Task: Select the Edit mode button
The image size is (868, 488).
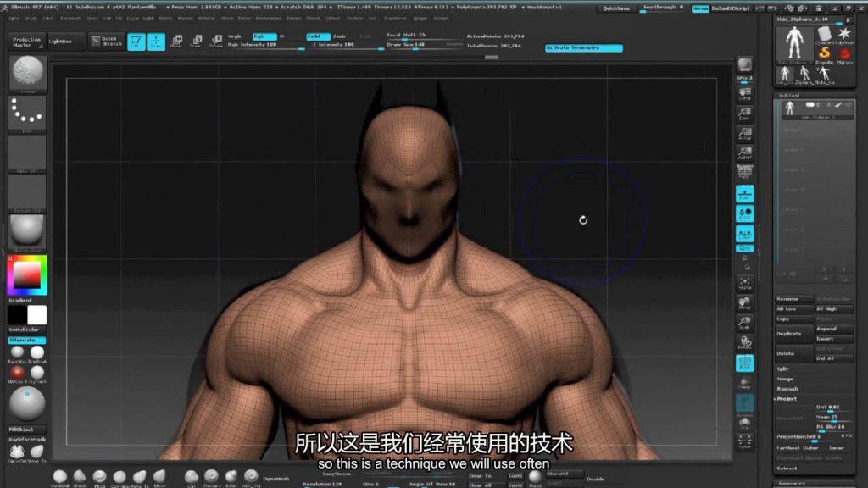Action: (x=136, y=42)
